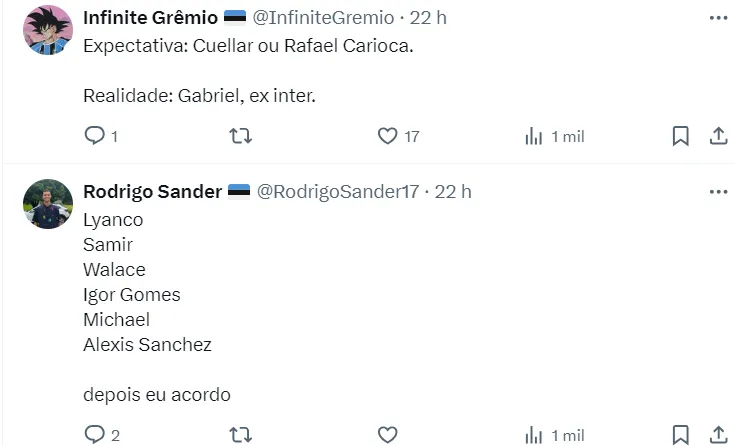Open Rodrigo Sander's tweet via its 22 h timestamp
Viewport: 735px width, 446px height.
coord(453,191)
